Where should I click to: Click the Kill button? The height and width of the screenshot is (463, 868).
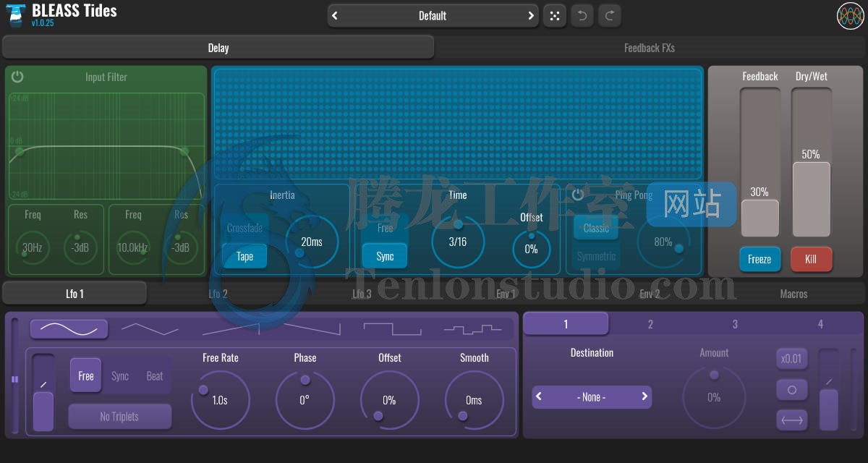(x=811, y=259)
